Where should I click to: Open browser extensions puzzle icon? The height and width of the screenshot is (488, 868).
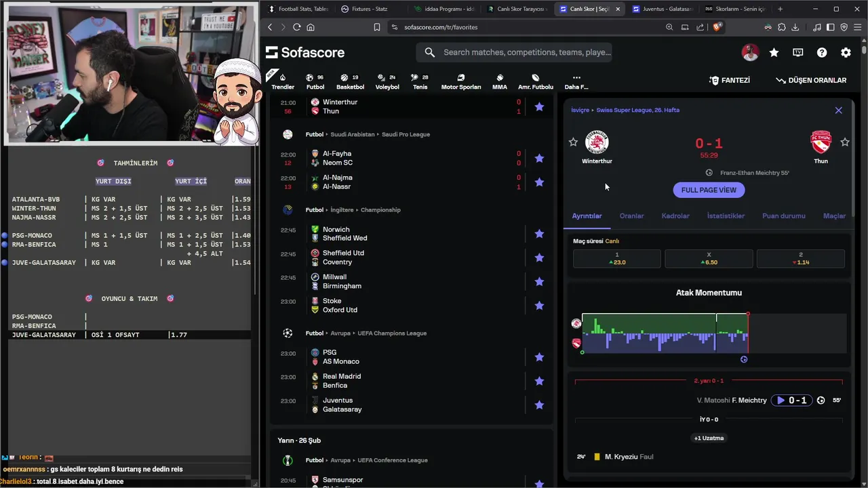pyautogui.click(x=781, y=27)
